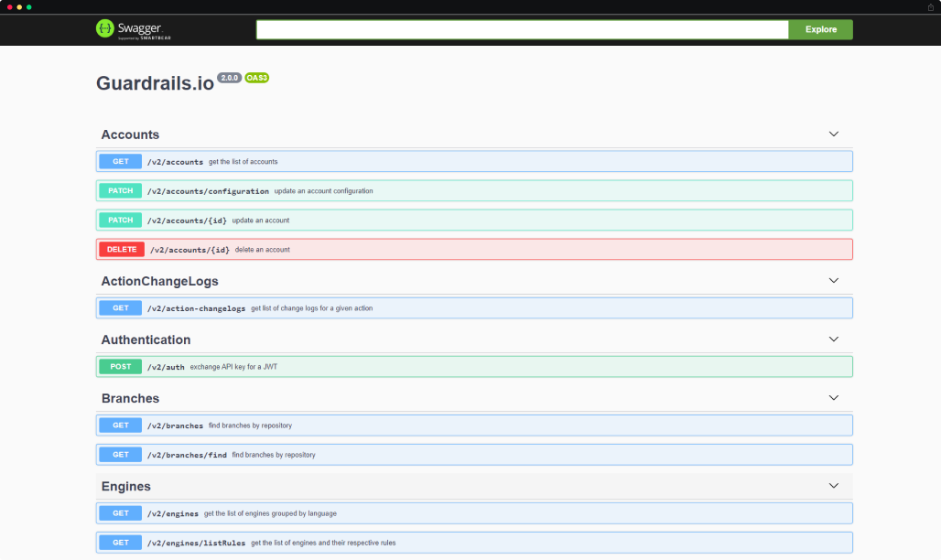Screen dimensions: 941x560
Task: Select the Branches section header
Action: coord(130,398)
